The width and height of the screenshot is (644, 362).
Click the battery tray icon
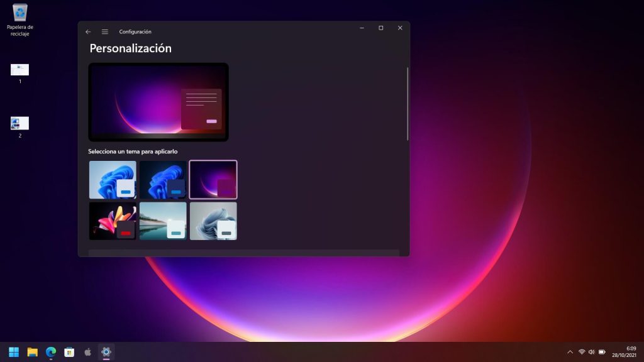pyautogui.click(x=602, y=352)
